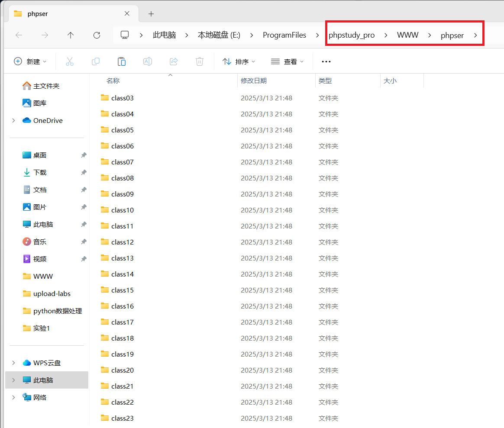
Task: Open chevron after ProgramFiles in address bar
Action: click(317, 35)
